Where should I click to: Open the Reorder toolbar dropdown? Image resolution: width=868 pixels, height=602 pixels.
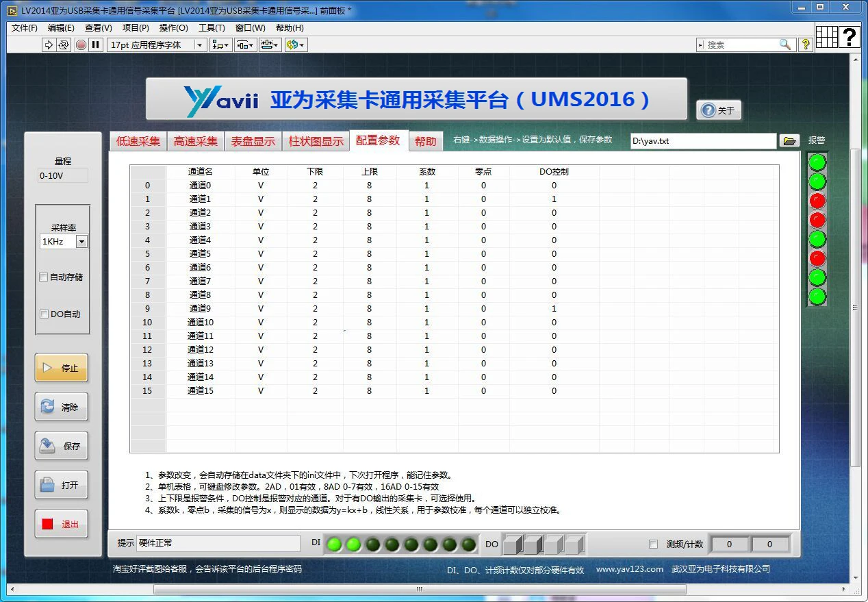[296, 45]
